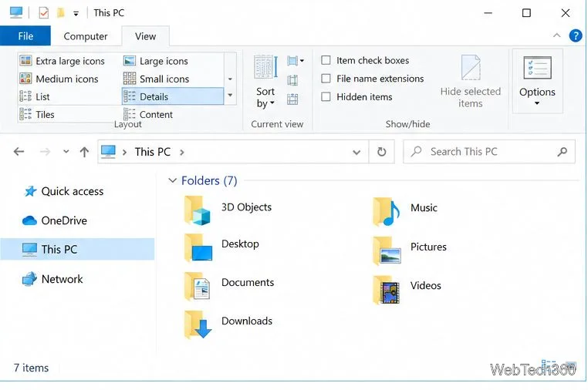Select the Desktop folder
Screen dimensions: 588x390
tap(221, 247)
